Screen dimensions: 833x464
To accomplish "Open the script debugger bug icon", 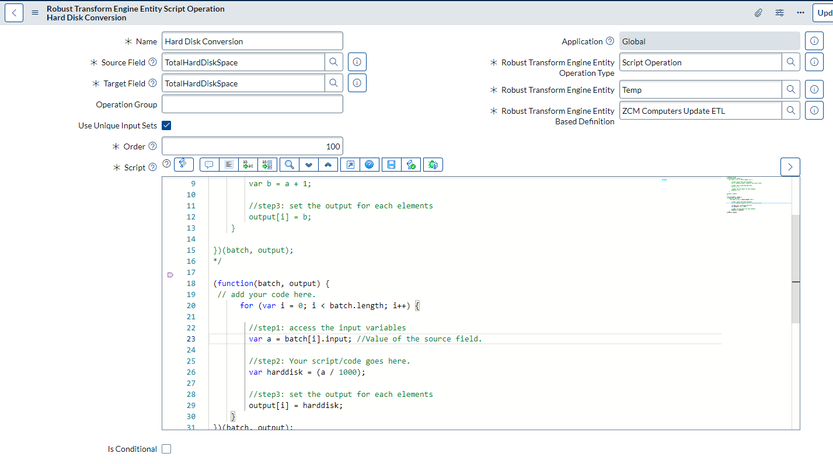I will point(433,165).
